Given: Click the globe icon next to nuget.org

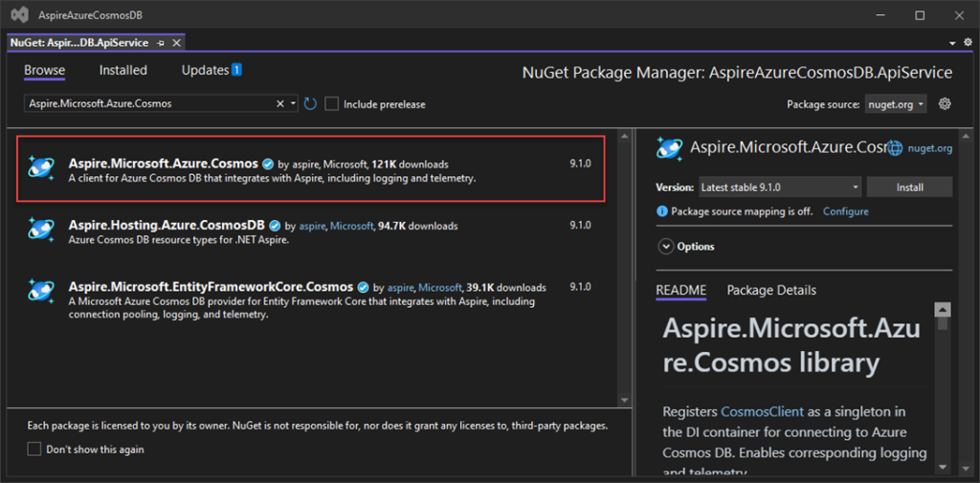Looking at the screenshot, I should click(895, 148).
